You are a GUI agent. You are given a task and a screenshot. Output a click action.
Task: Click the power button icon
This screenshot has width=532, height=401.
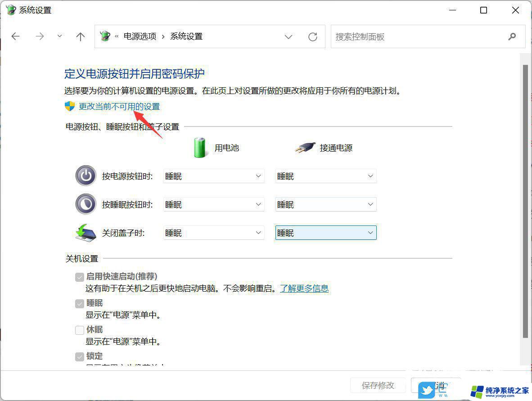(x=86, y=176)
